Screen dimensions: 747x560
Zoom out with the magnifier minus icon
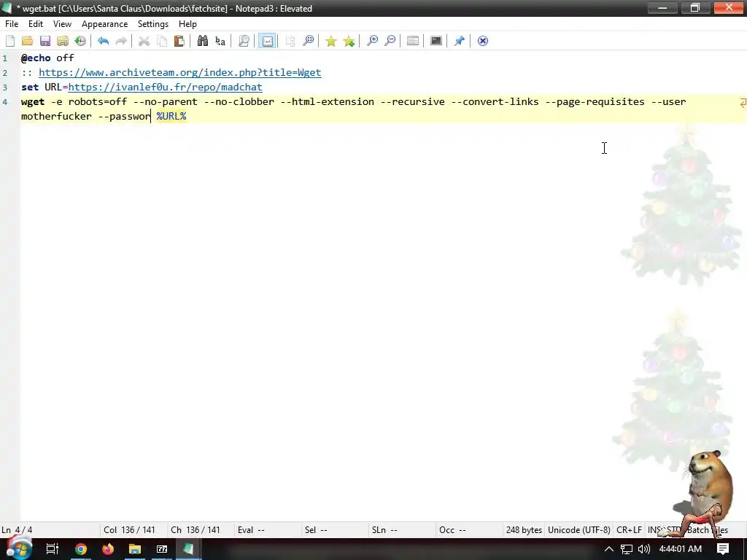point(390,41)
